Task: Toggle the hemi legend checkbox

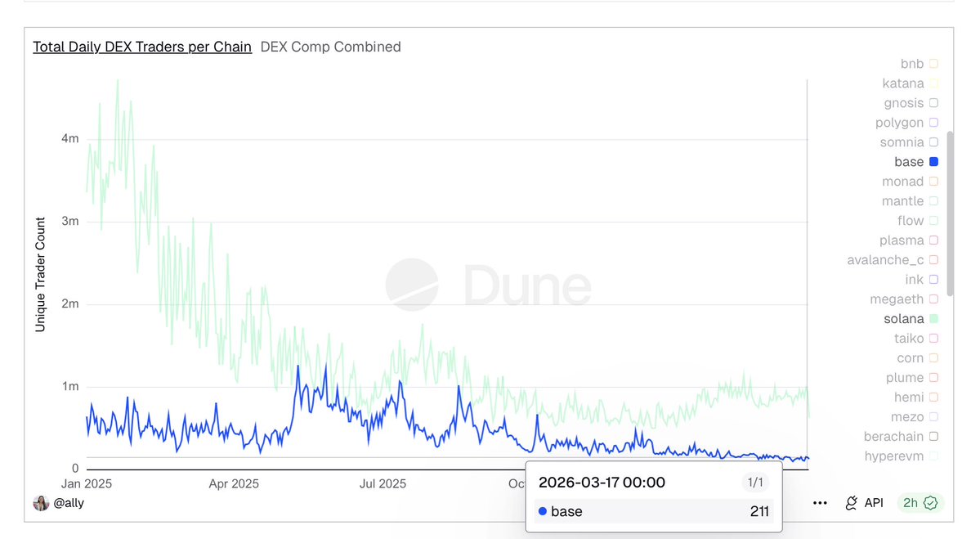Action: pyautogui.click(x=933, y=397)
